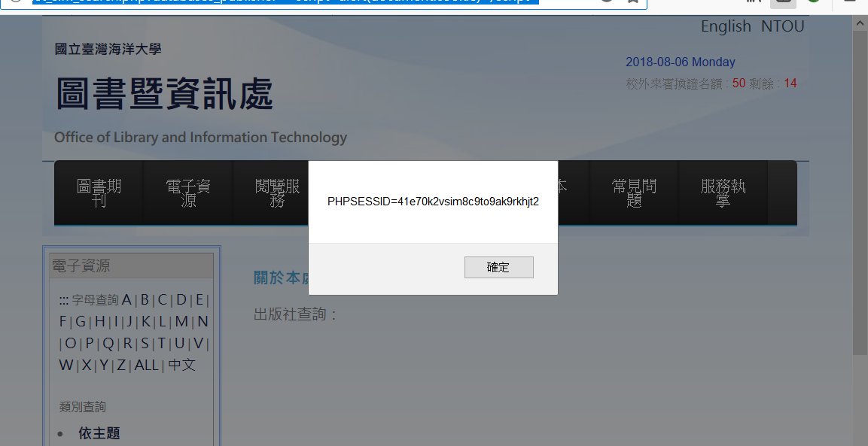
Task: Browse databases by letter B
Action: (145, 300)
